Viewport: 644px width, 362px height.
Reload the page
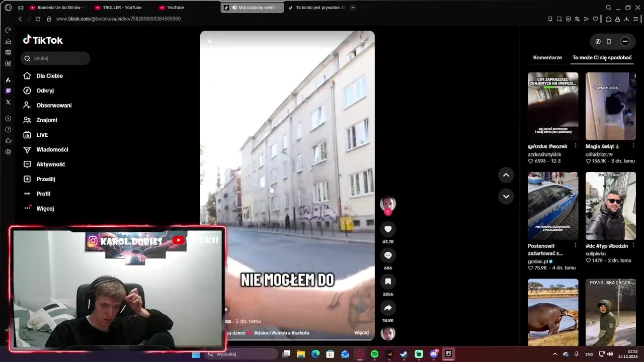(x=38, y=19)
